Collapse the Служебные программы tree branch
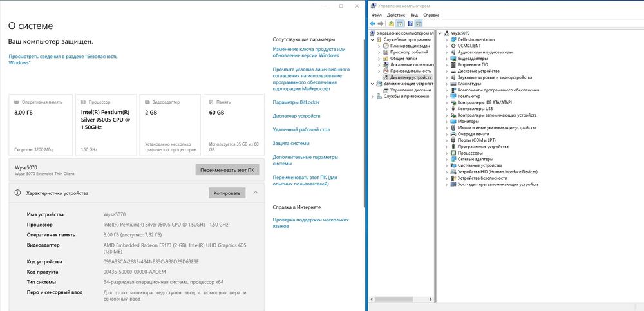This screenshot has width=644, height=311. (x=372, y=39)
